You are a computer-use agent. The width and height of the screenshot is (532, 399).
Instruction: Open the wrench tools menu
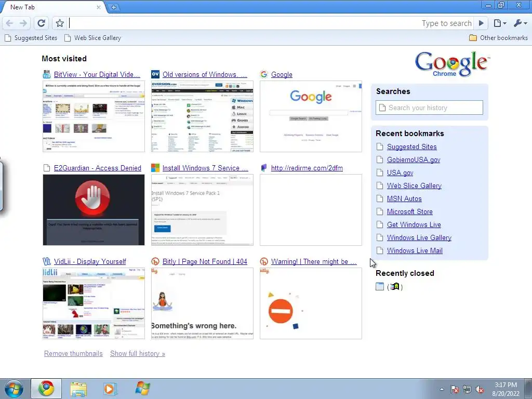[x=520, y=23]
